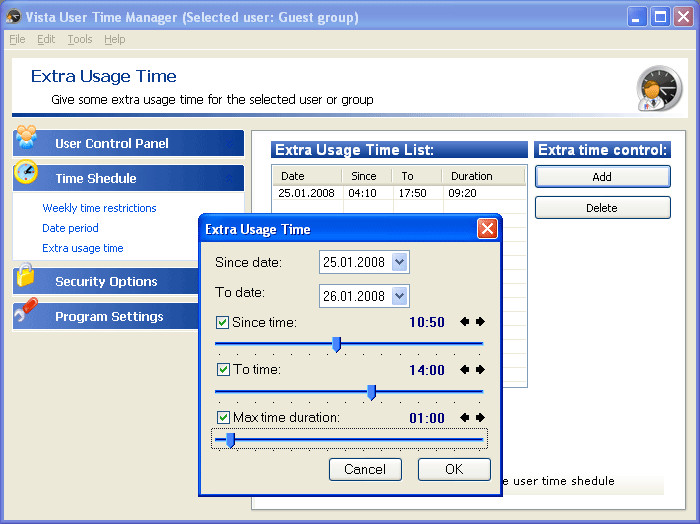Disable the Max time duration checkbox
Screen dimensions: 700x524
tap(223, 417)
